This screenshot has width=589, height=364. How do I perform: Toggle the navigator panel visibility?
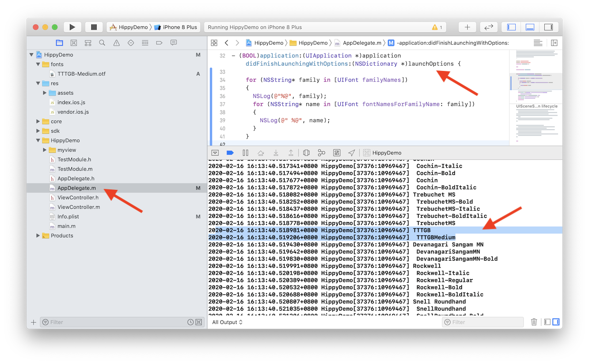coord(511,27)
